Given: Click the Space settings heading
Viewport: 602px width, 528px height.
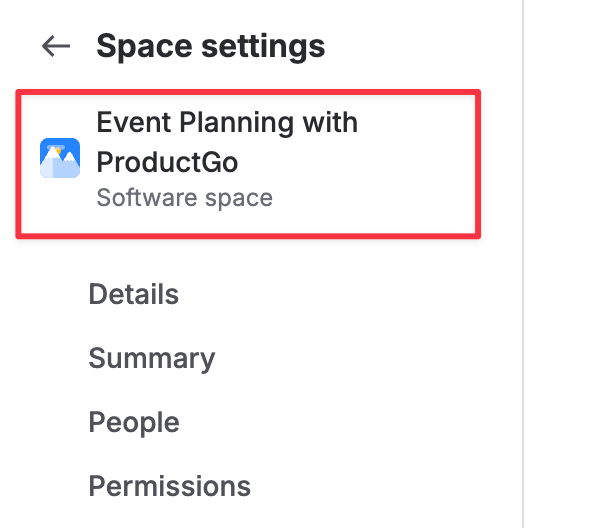Looking at the screenshot, I should 211,46.
